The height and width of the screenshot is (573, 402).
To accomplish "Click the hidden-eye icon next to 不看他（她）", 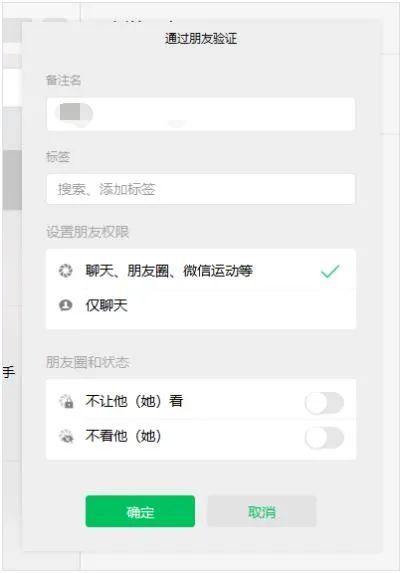I will pos(67,436).
